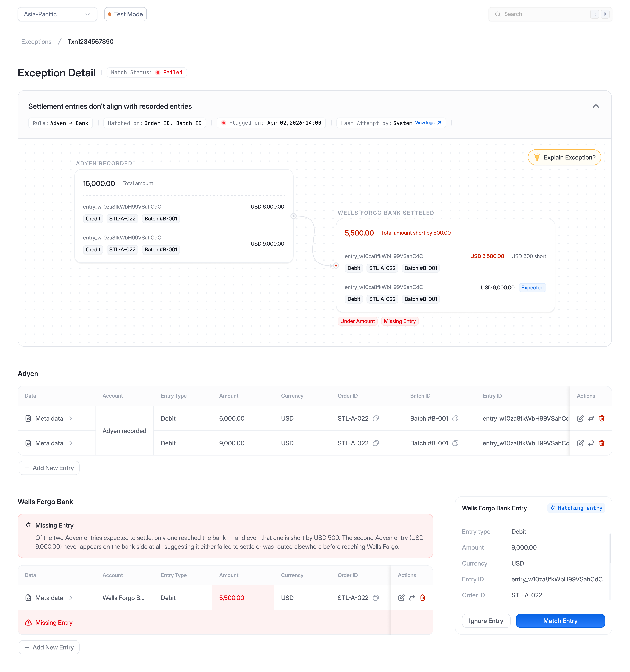Add New Entry under the Wells Forgo Bank table
This screenshot has height=672, width=630.
[49, 647]
